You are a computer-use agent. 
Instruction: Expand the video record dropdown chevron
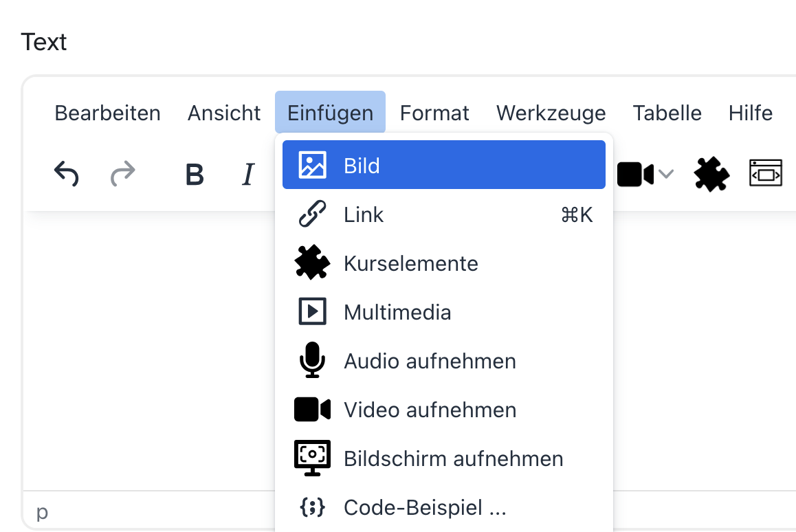[665, 175]
